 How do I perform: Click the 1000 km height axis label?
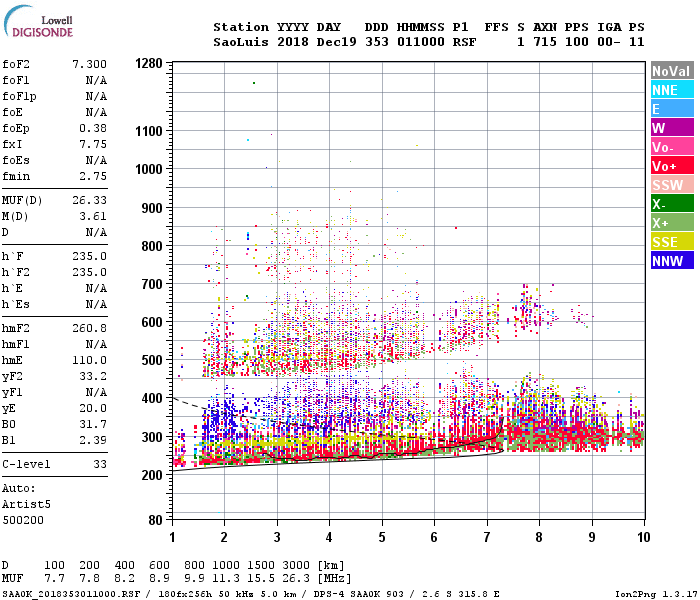coord(149,169)
